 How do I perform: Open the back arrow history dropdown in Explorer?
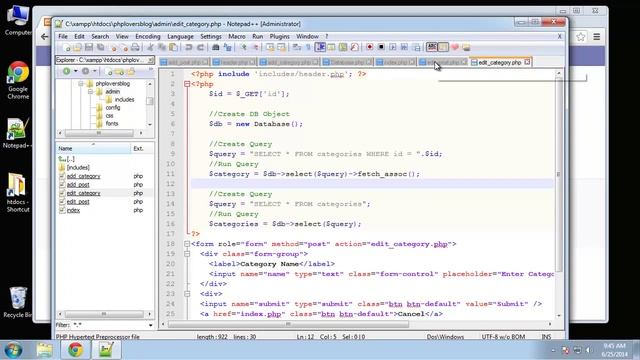76,71
